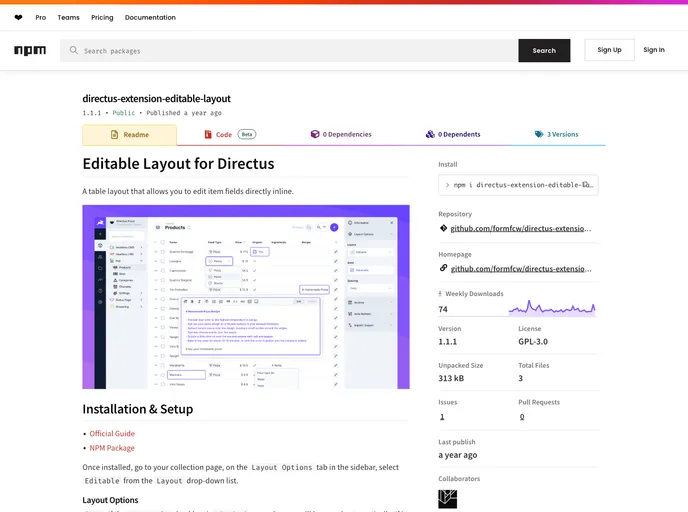Open the NPM Package link
Image resolution: width=688 pixels, height=512 pixels.
click(x=112, y=448)
